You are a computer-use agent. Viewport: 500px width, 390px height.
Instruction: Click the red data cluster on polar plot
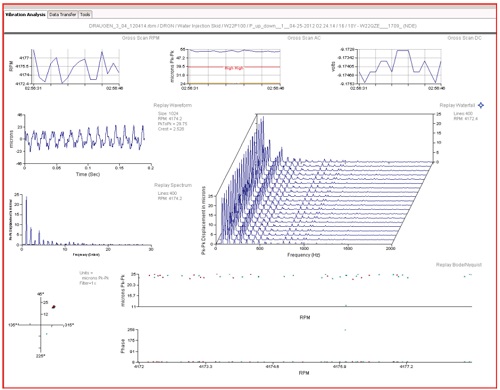point(54,307)
